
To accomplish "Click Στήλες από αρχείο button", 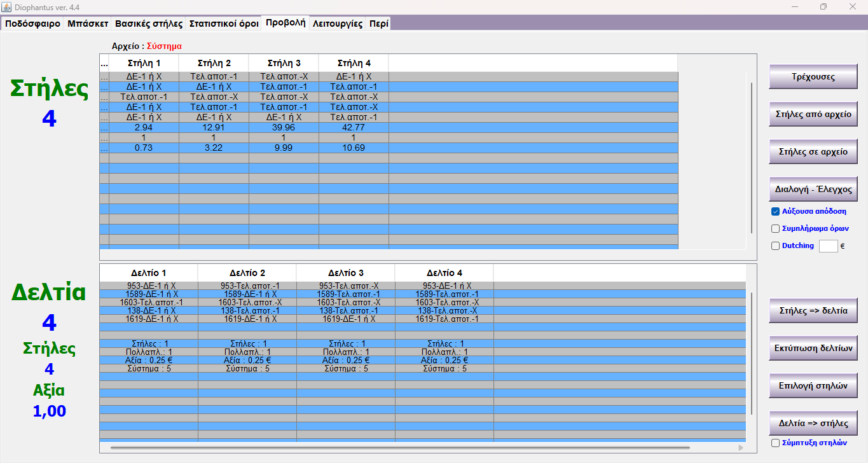I will [x=813, y=114].
